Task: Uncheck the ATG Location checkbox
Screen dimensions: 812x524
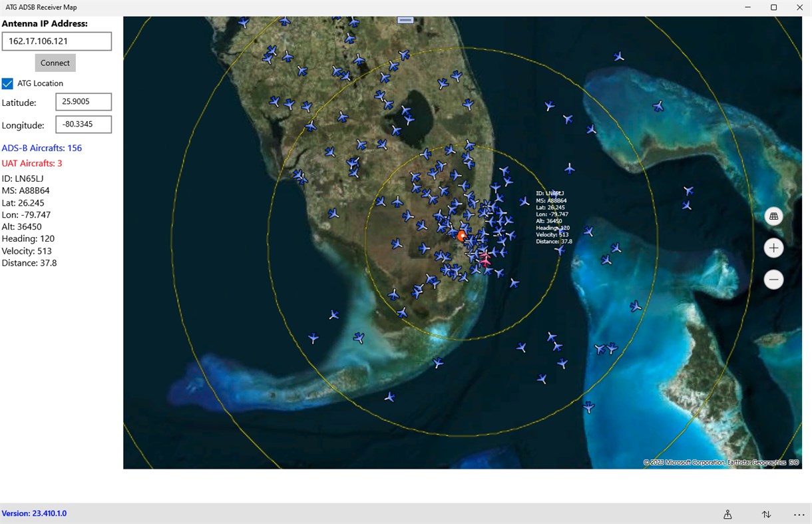Action: click(7, 83)
